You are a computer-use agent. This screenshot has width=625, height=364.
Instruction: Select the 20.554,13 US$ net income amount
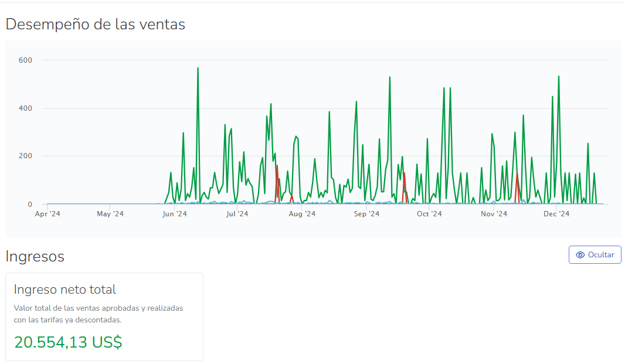[68, 342]
